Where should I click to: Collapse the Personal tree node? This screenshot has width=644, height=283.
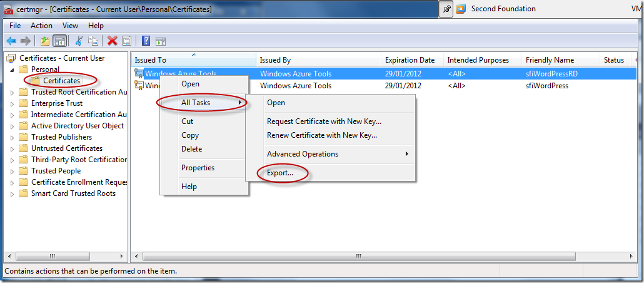pos(13,70)
